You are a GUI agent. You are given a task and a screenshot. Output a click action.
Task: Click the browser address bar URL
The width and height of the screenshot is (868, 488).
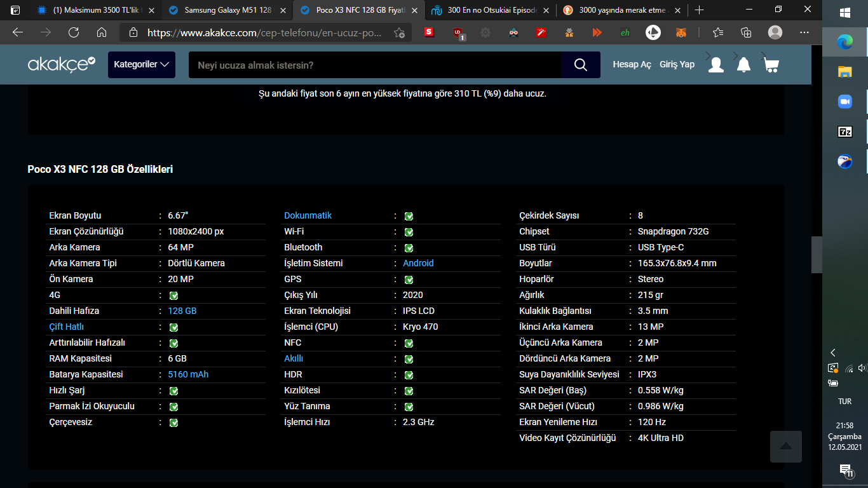(264, 32)
